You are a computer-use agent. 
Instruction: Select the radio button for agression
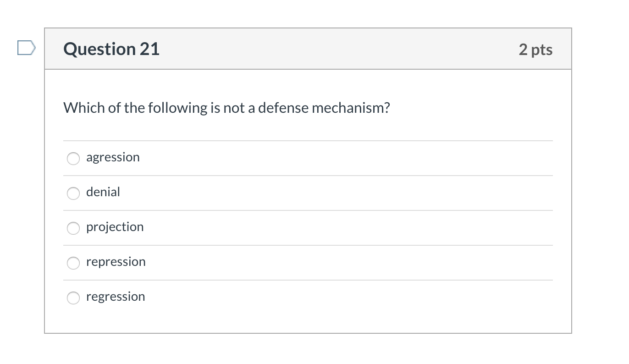73,158
